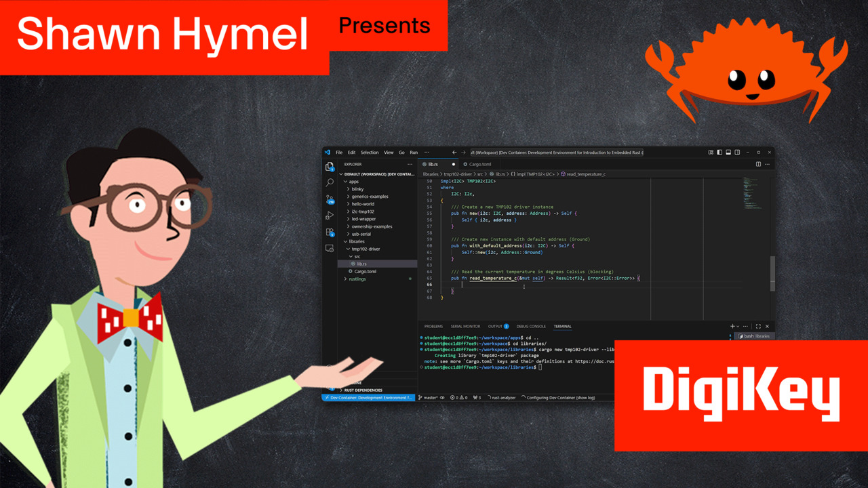
Task: Toggle the panel visibility in the title bar
Action: pos(728,152)
